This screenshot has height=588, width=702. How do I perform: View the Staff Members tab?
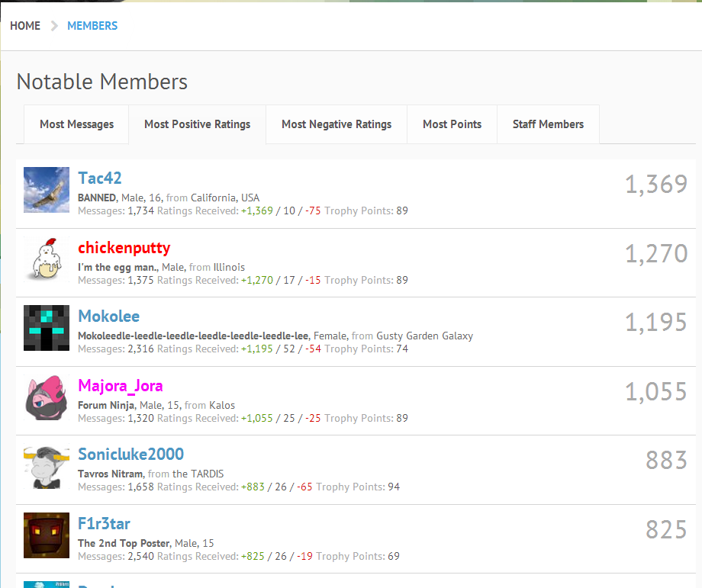tap(548, 124)
